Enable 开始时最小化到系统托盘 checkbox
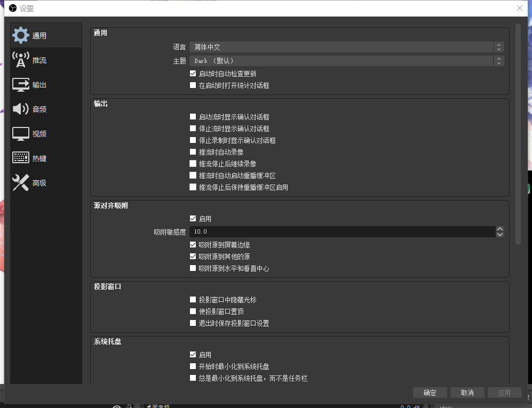 pyautogui.click(x=193, y=366)
